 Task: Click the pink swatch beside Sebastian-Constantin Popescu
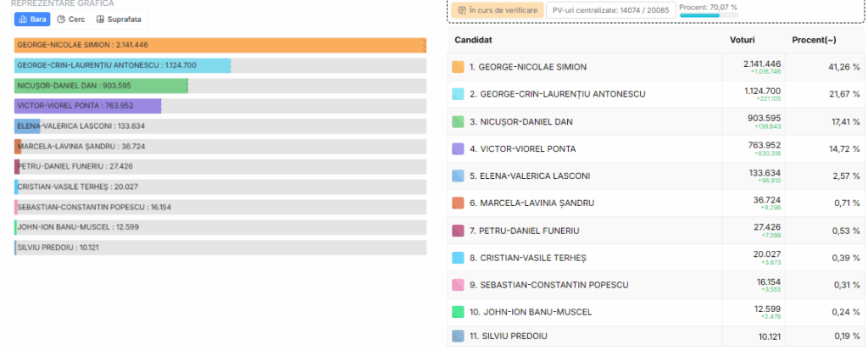(458, 285)
